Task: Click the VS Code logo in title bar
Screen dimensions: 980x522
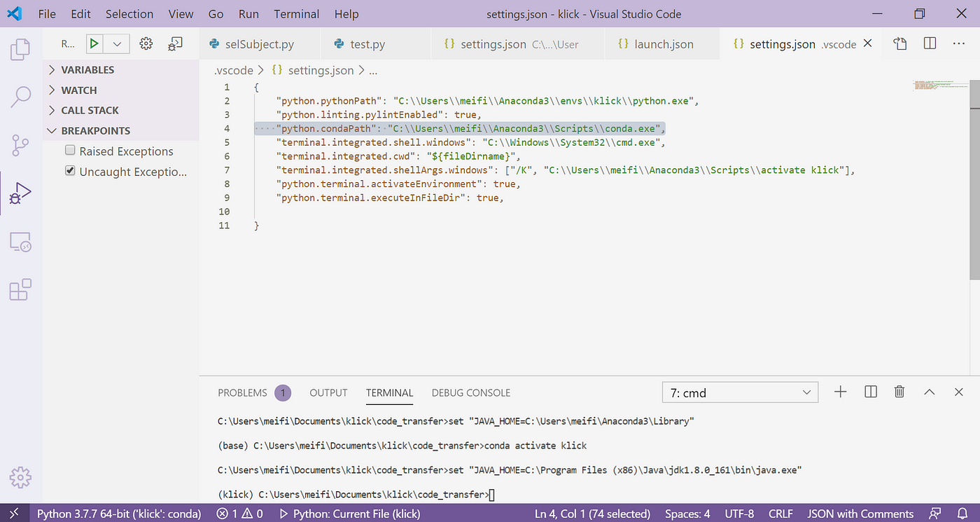Action: [x=15, y=14]
